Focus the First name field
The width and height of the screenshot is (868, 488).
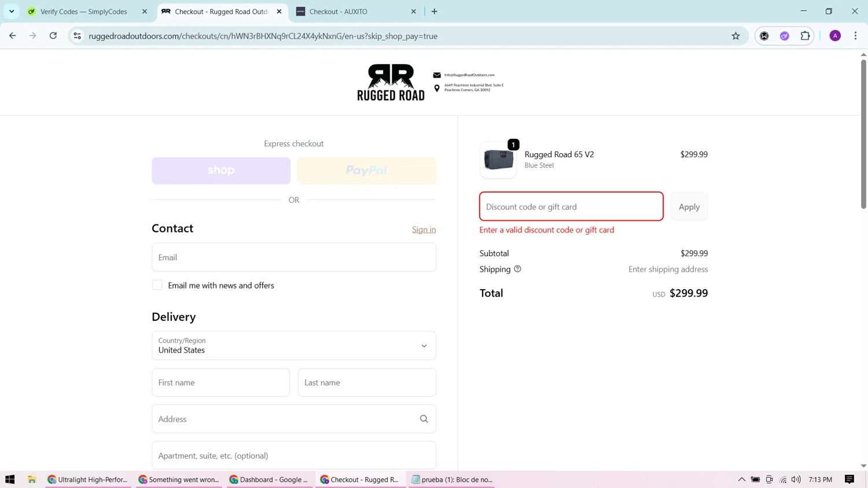pyautogui.click(x=220, y=383)
